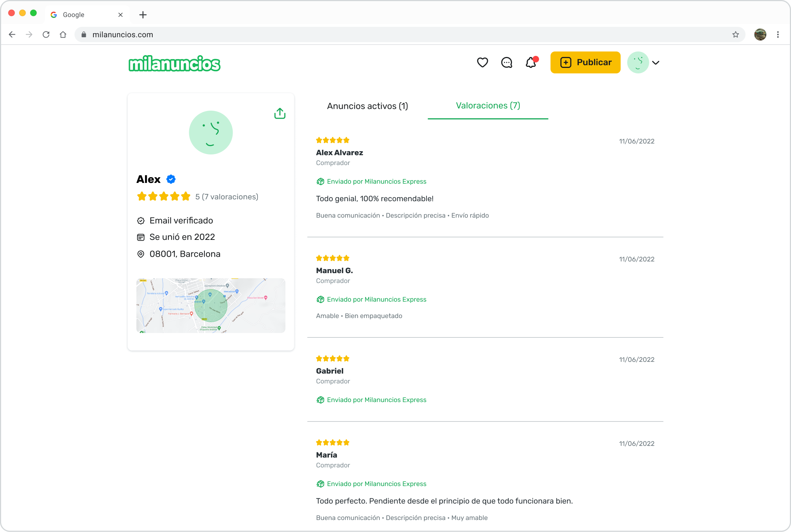Click text '08001, Barcelona'
791x532 pixels.
185,254
